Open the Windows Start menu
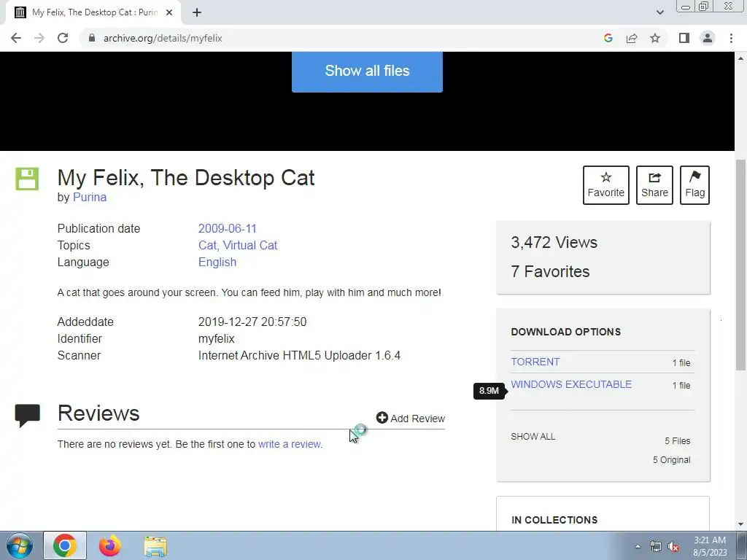The height and width of the screenshot is (560, 747). pyautogui.click(x=20, y=545)
